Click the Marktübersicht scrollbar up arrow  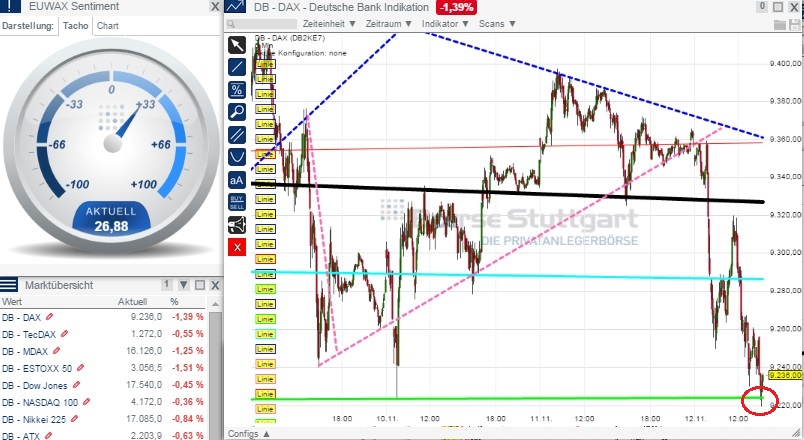[215, 304]
